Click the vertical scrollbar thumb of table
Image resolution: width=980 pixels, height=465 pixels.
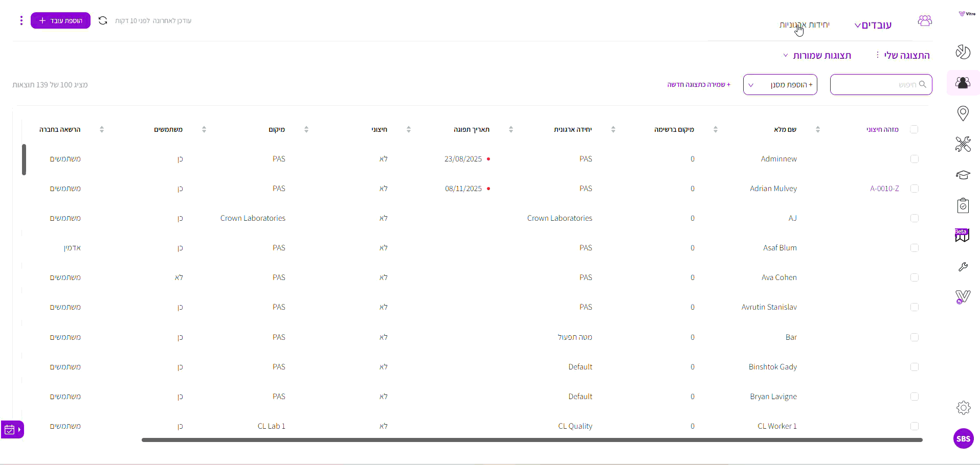coord(24,159)
